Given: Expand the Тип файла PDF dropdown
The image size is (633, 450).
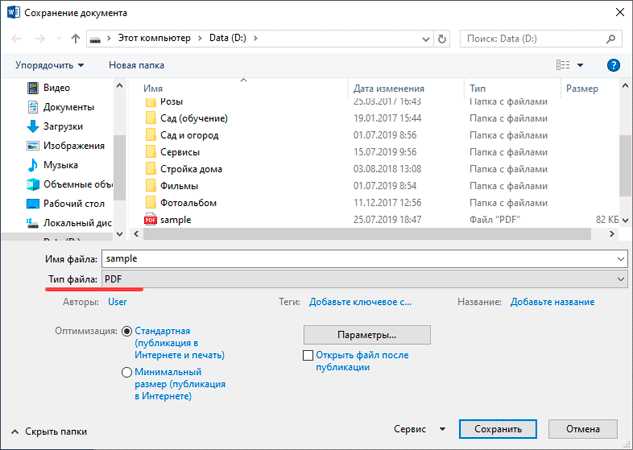Looking at the screenshot, I should click(620, 278).
